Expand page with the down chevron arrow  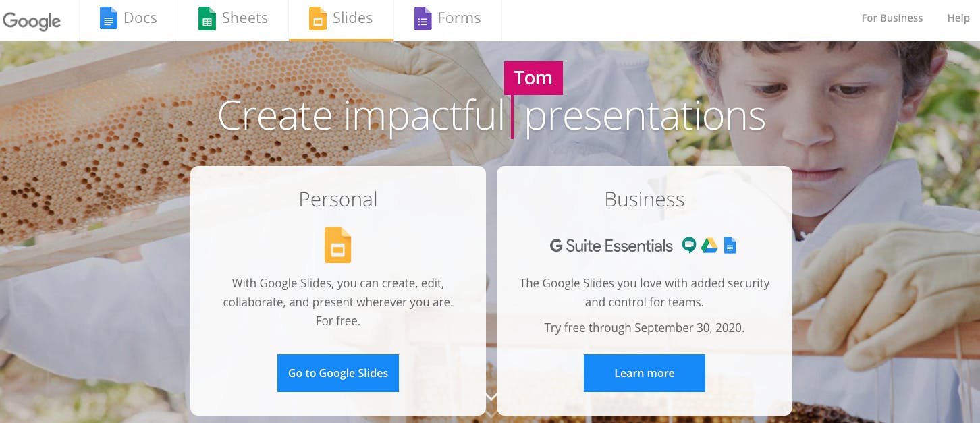tap(491, 397)
